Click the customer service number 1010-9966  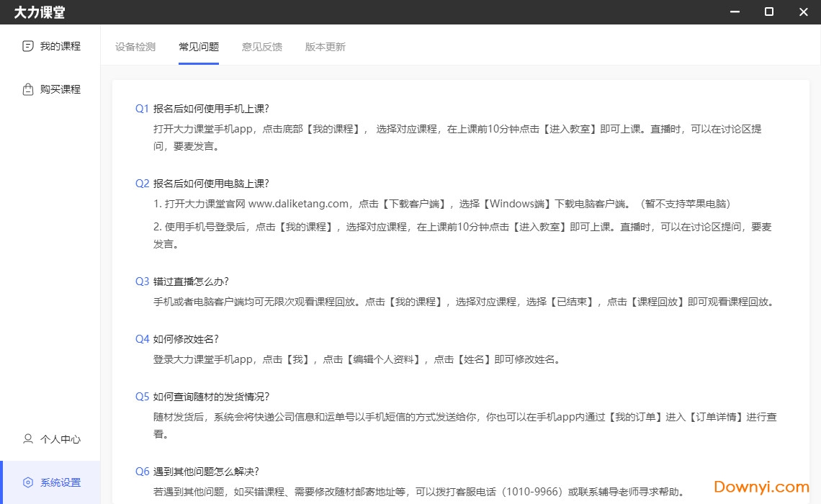tap(532, 492)
